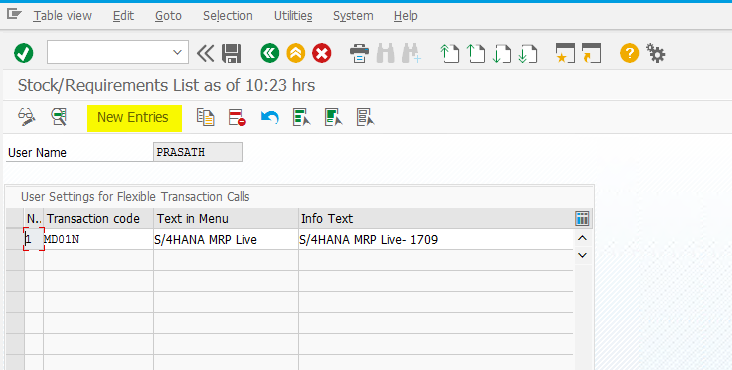The width and height of the screenshot is (732, 370).
Task: Click the SAP window menu icon
Action: coord(14,14)
